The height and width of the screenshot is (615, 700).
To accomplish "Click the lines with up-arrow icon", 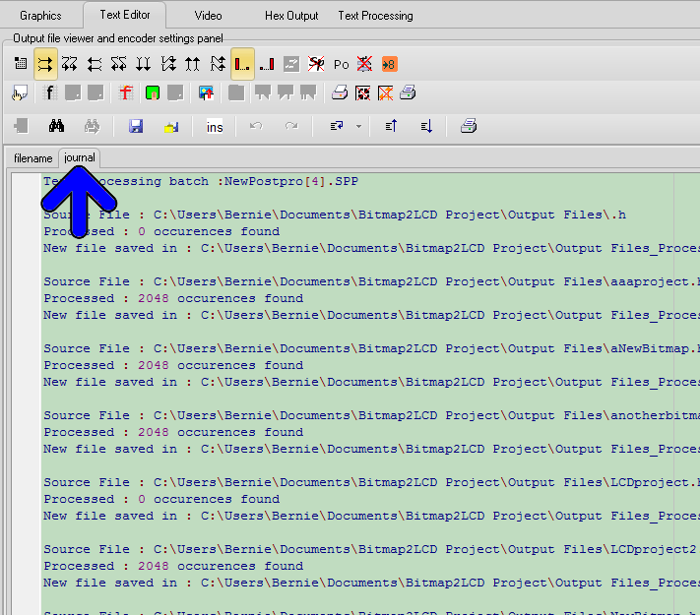I will pos(391,126).
